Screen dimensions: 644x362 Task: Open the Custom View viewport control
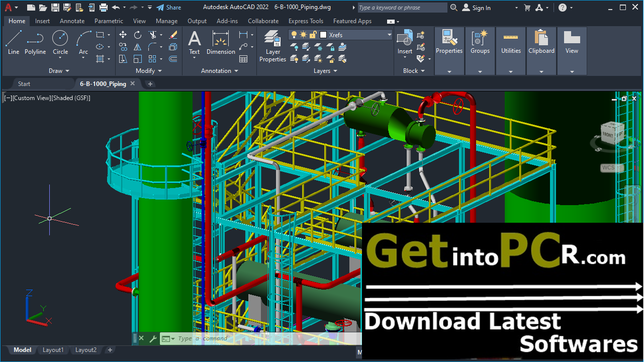(x=31, y=98)
